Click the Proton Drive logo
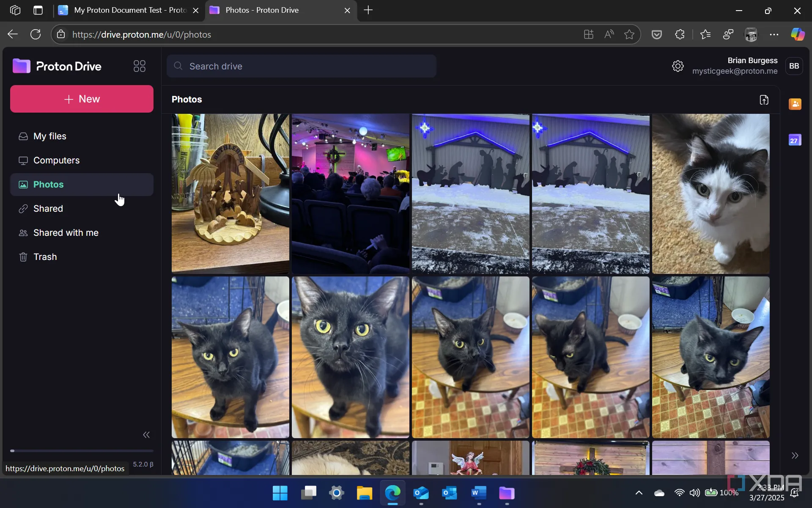This screenshot has height=508, width=812. click(57, 66)
